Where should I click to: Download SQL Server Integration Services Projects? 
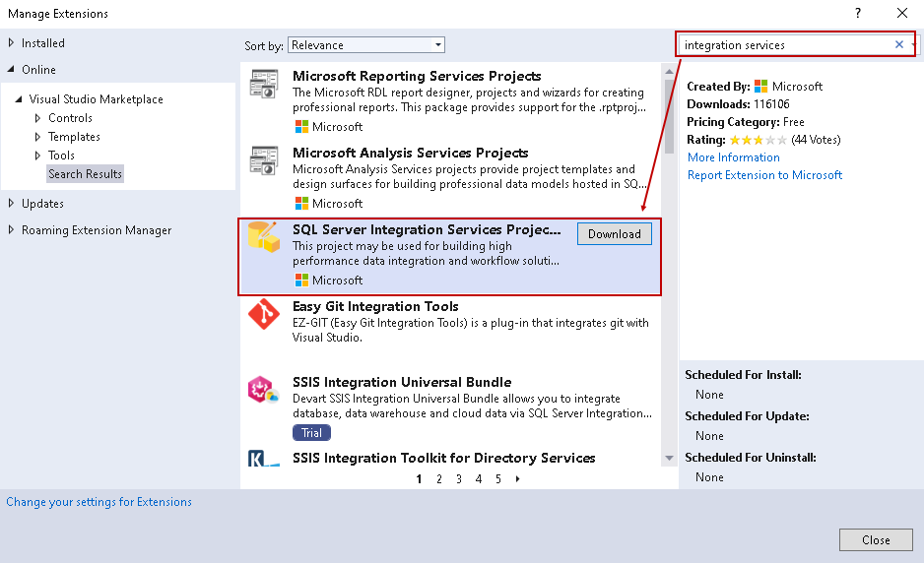click(614, 234)
